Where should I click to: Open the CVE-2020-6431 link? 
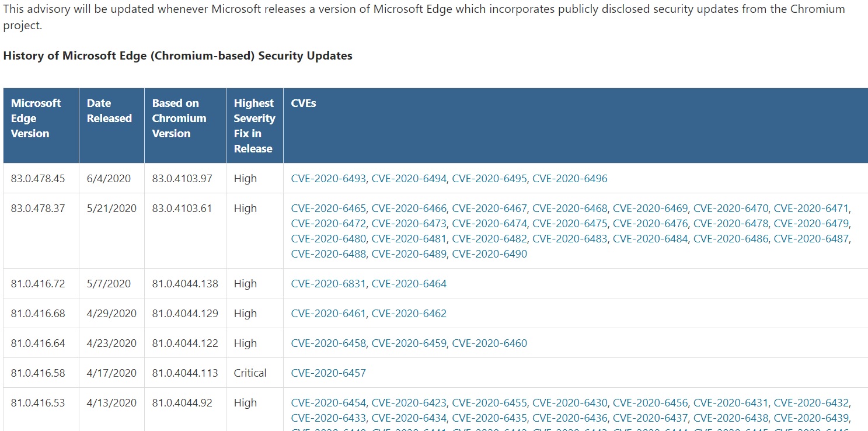(x=731, y=403)
